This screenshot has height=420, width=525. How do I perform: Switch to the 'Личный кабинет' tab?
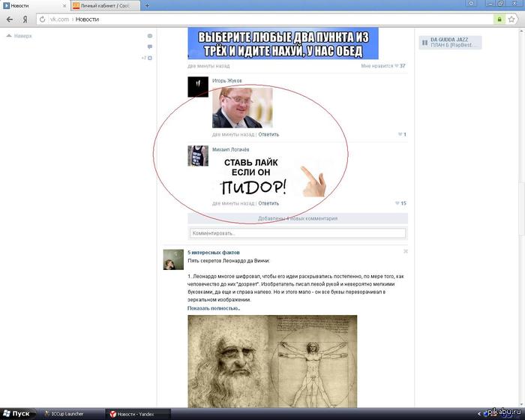tap(104, 6)
